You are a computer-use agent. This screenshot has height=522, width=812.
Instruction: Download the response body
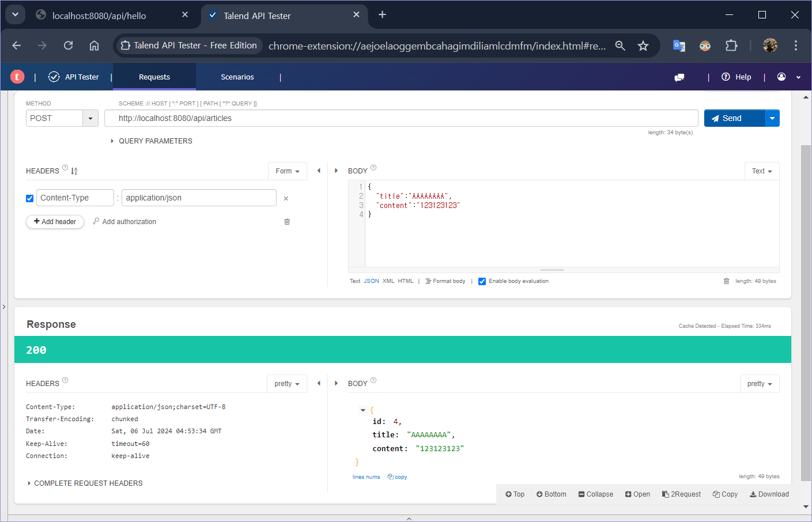(x=769, y=494)
